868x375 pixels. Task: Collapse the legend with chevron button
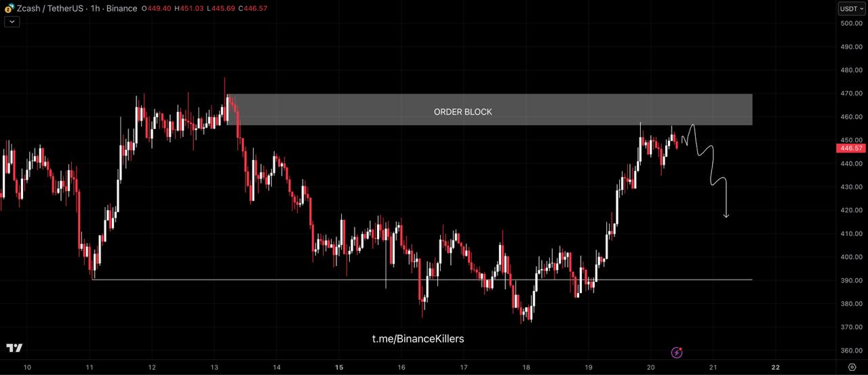tap(12, 22)
